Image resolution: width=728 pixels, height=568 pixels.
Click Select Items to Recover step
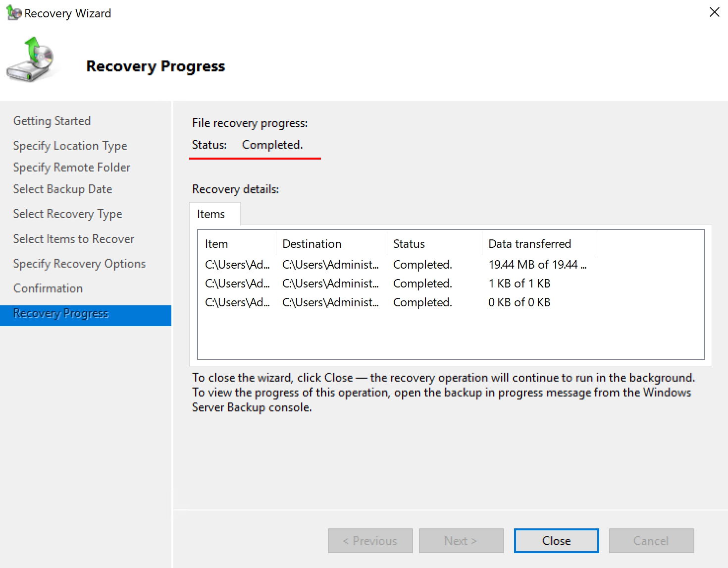pyautogui.click(x=73, y=239)
